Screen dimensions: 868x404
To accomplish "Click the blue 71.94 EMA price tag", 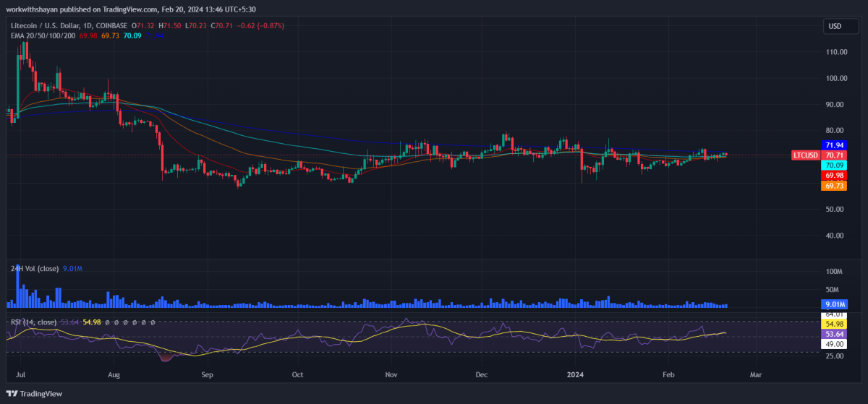I will (834, 145).
